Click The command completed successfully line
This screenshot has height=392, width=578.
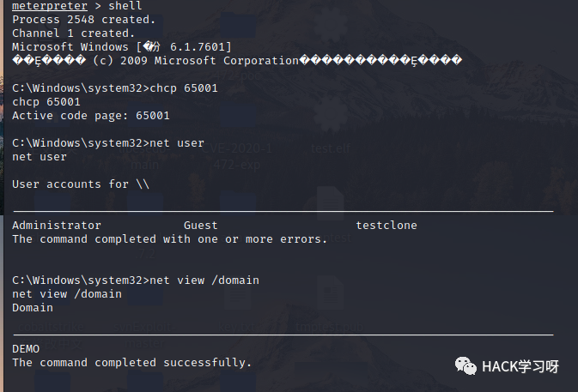(131, 363)
